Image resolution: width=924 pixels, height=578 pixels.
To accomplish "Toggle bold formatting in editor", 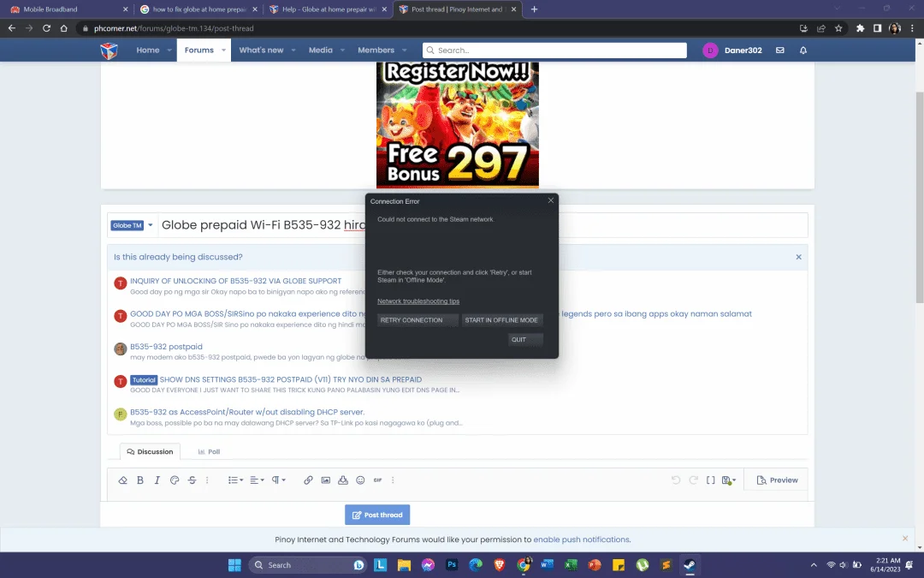I will click(140, 480).
